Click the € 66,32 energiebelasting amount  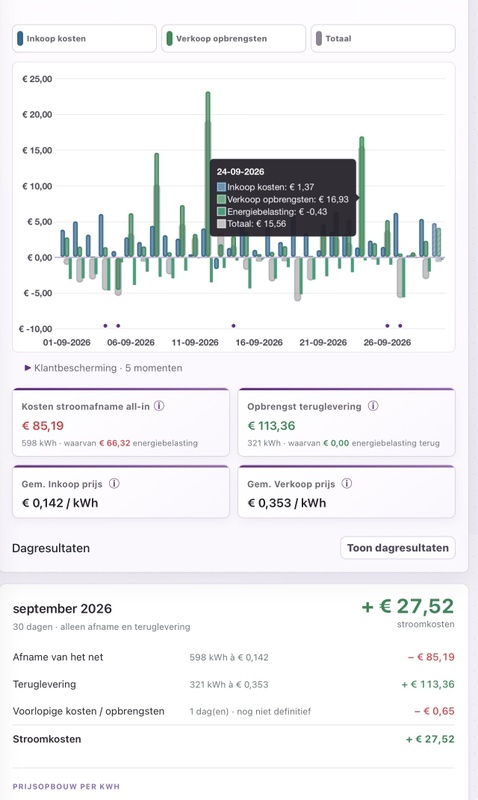tap(115, 443)
